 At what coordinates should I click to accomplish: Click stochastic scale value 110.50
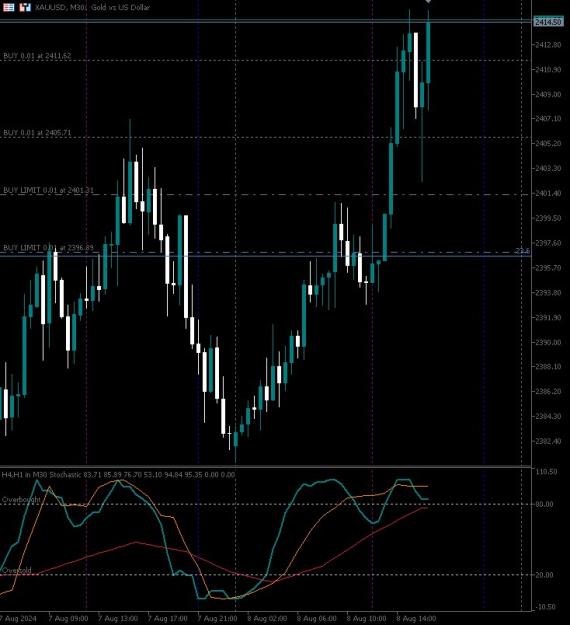point(546,472)
